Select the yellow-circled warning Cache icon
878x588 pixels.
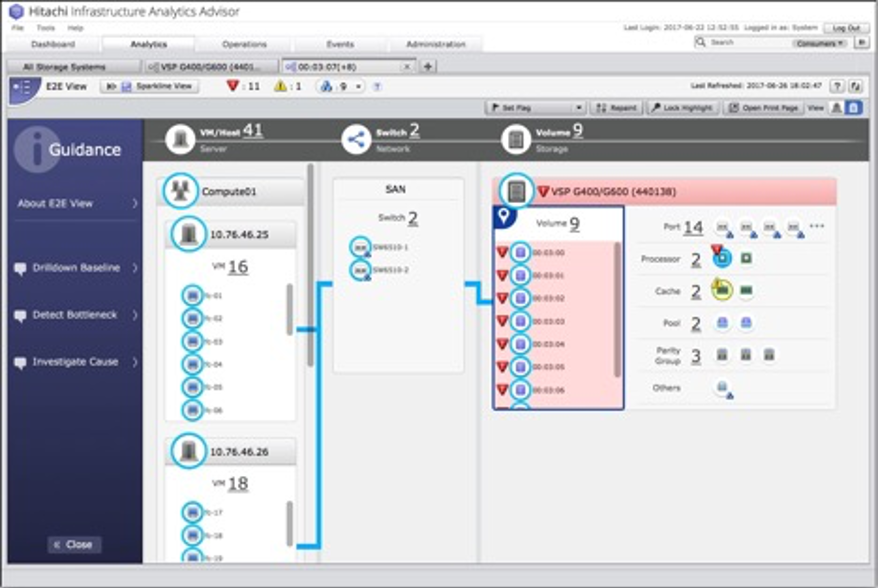(722, 290)
